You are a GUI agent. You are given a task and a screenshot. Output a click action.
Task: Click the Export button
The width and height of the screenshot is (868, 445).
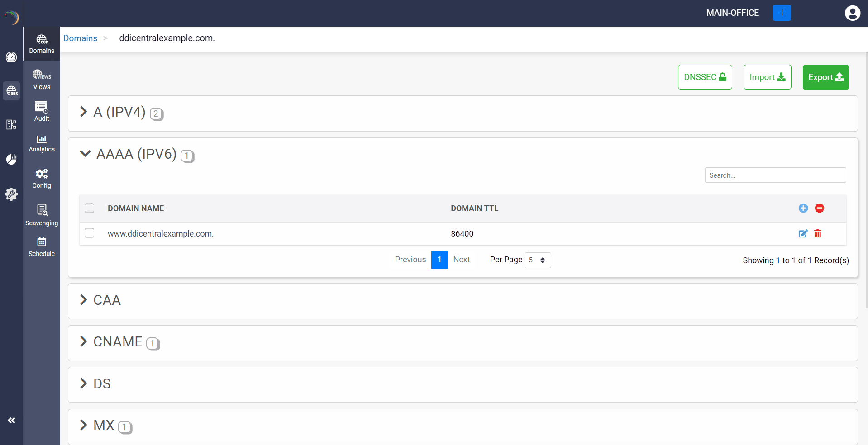(825, 77)
